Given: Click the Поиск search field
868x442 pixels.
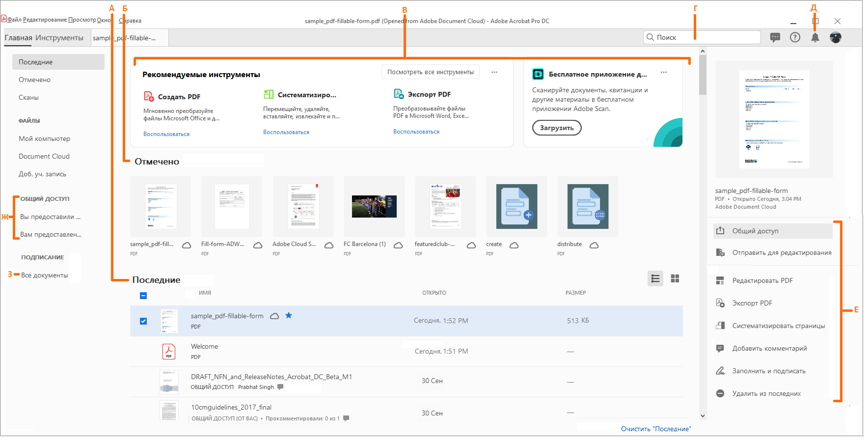Looking at the screenshot, I should 702,37.
